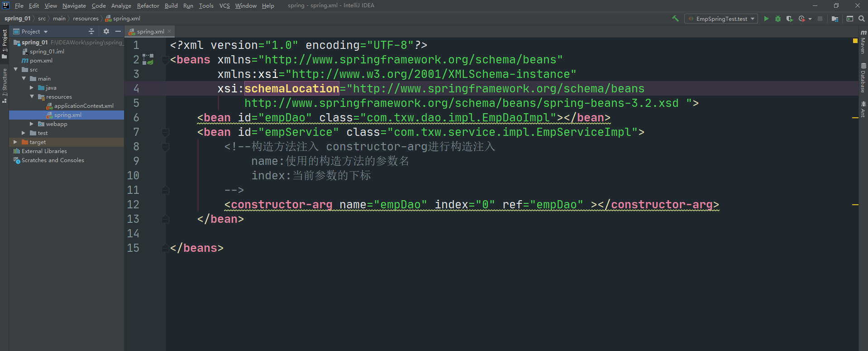Click warning stripe marker for line 12
The height and width of the screenshot is (351, 868).
click(855, 205)
